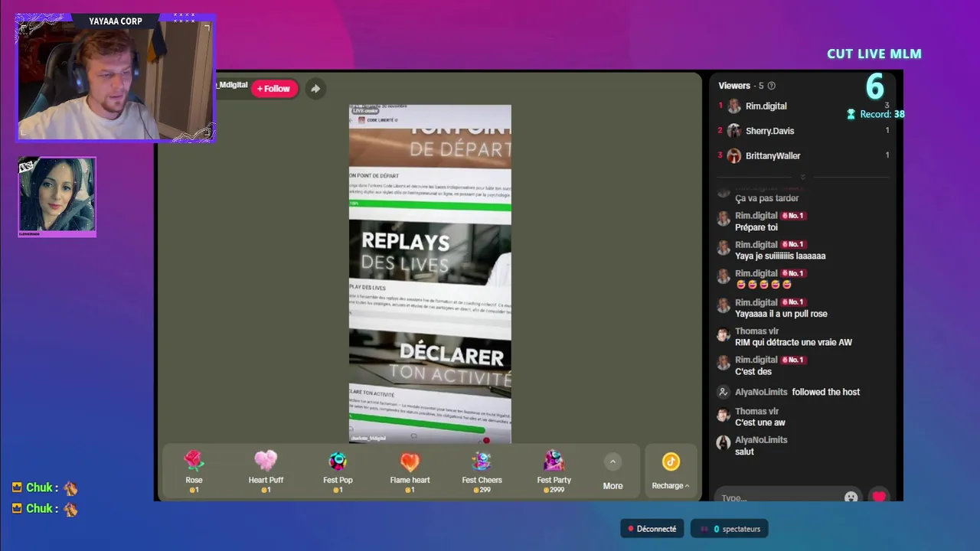
Task: Click the 'Yayaaaa il a un pull rose' message
Action: 781,314
